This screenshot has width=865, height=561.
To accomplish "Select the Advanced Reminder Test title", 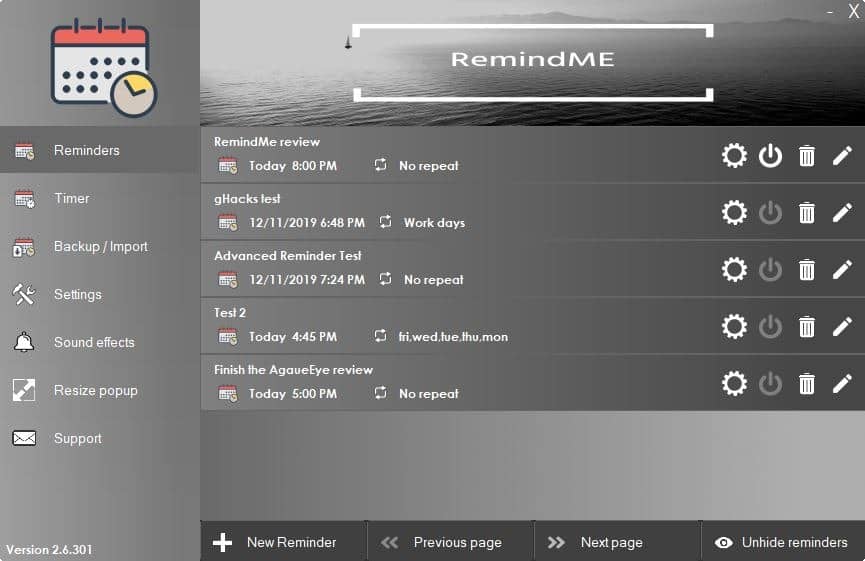I will point(288,255).
